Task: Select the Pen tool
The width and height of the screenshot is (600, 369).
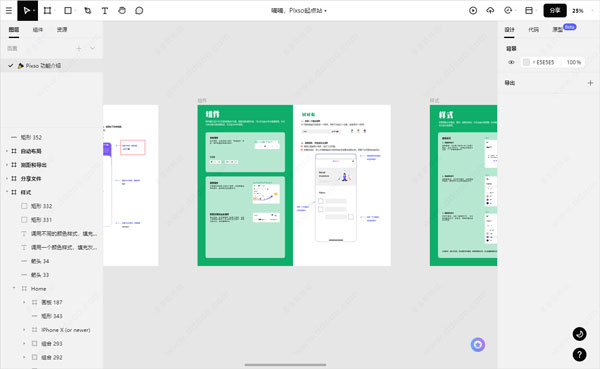Action: pos(88,11)
